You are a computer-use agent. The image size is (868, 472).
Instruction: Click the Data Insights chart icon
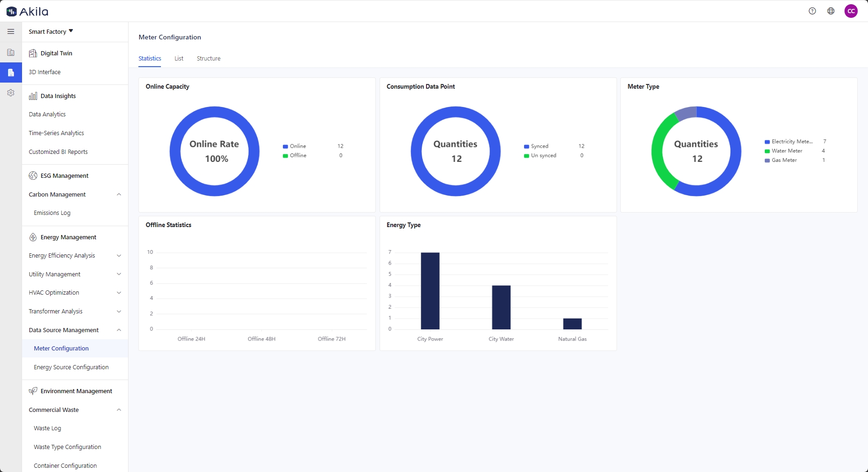click(33, 96)
